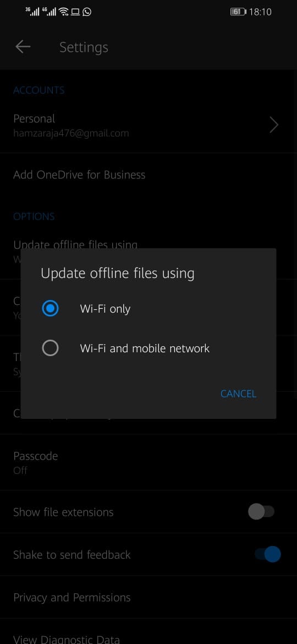
Task: Tap the battery indicator icon
Action: [x=238, y=12]
